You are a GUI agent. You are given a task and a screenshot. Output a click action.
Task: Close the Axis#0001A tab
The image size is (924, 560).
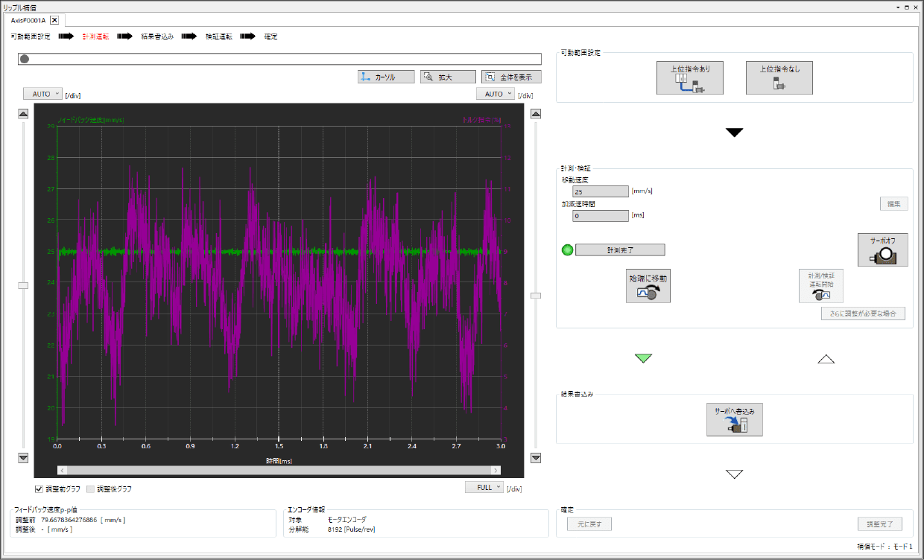[54, 20]
